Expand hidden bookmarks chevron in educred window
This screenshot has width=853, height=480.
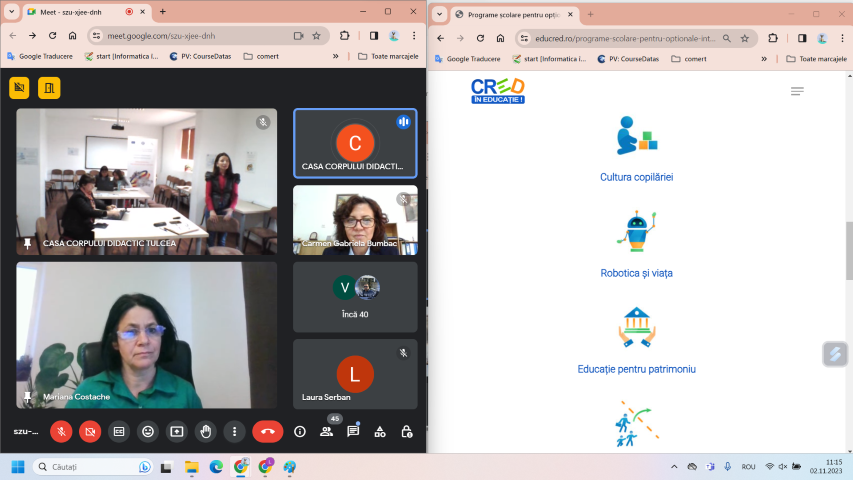point(764,58)
